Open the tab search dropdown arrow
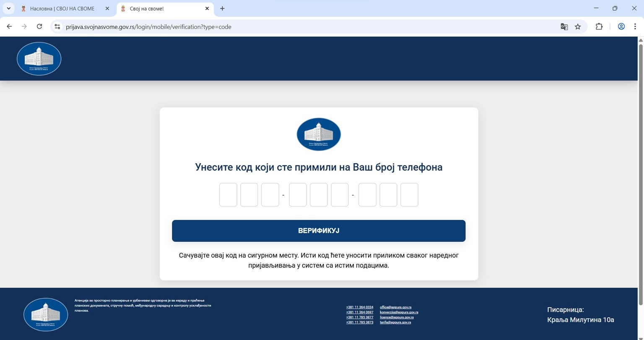 8,8
